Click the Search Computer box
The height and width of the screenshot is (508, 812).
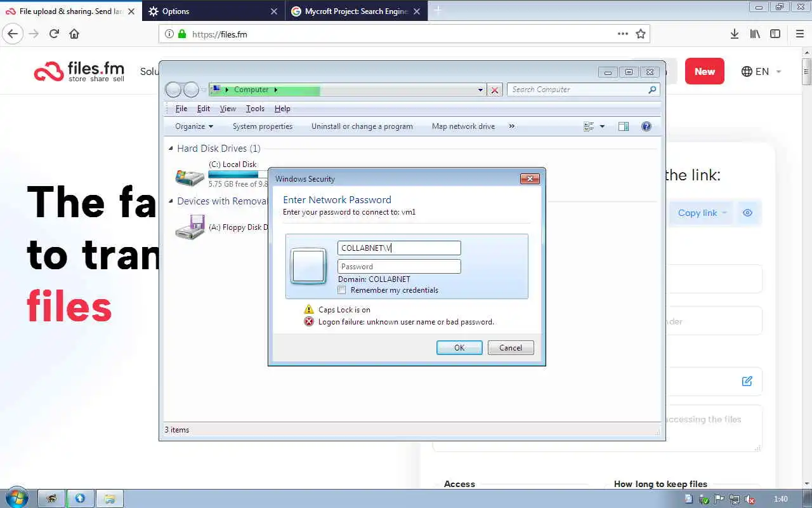tap(583, 90)
